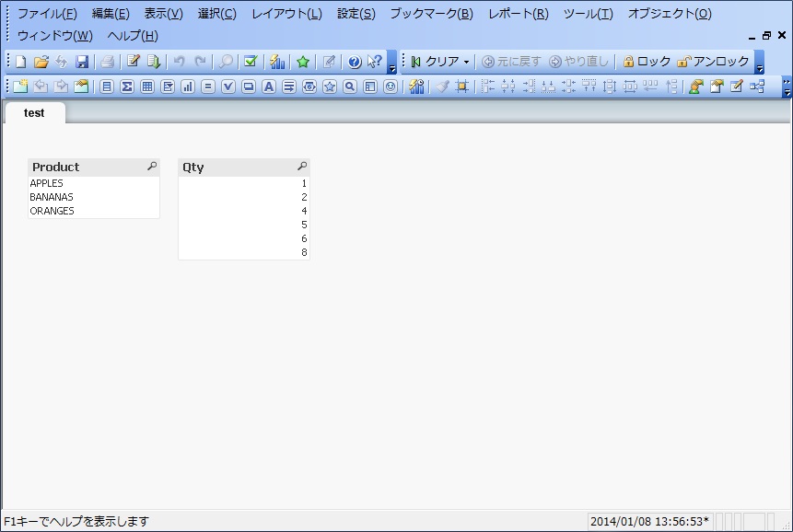The width and height of the screenshot is (793, 532).
Task: Open the レイアウト(L) menu
Action: click(x=286, y=14)
